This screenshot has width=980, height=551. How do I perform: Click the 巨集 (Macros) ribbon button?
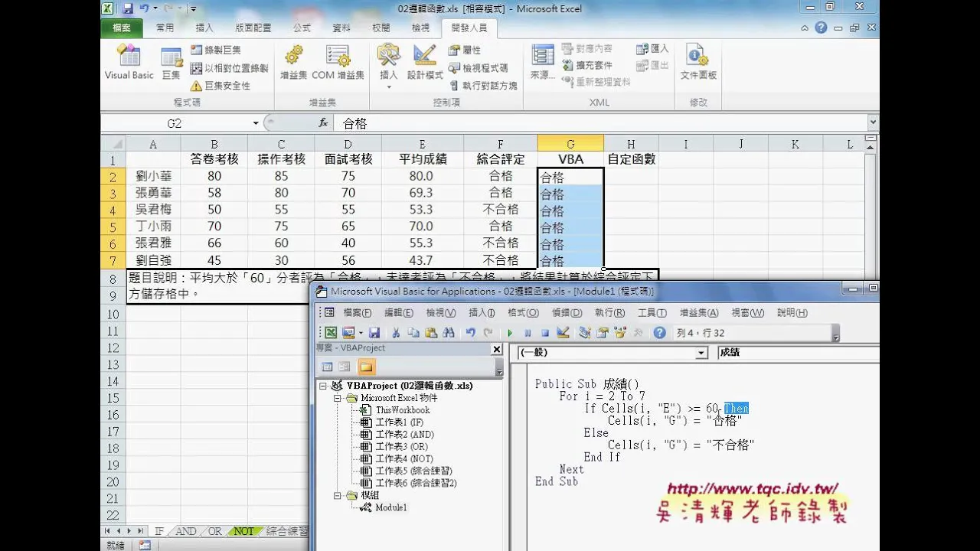(x=171, y=62)
